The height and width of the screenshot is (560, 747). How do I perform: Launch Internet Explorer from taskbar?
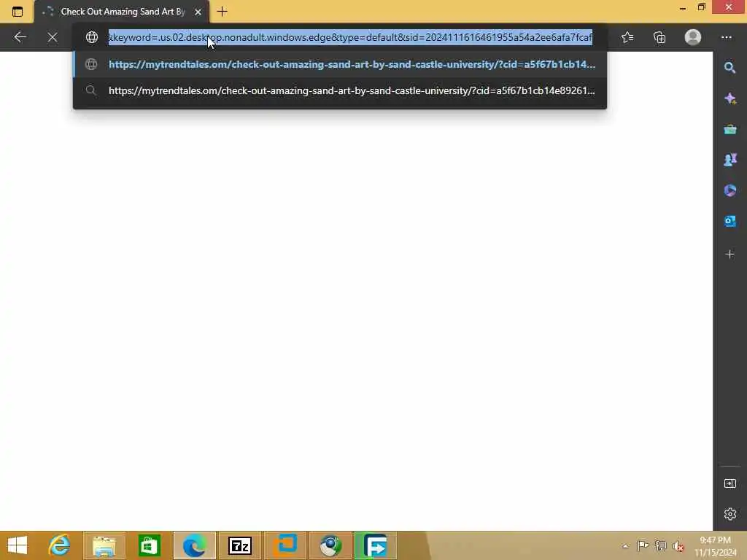(x=60, y=545)
